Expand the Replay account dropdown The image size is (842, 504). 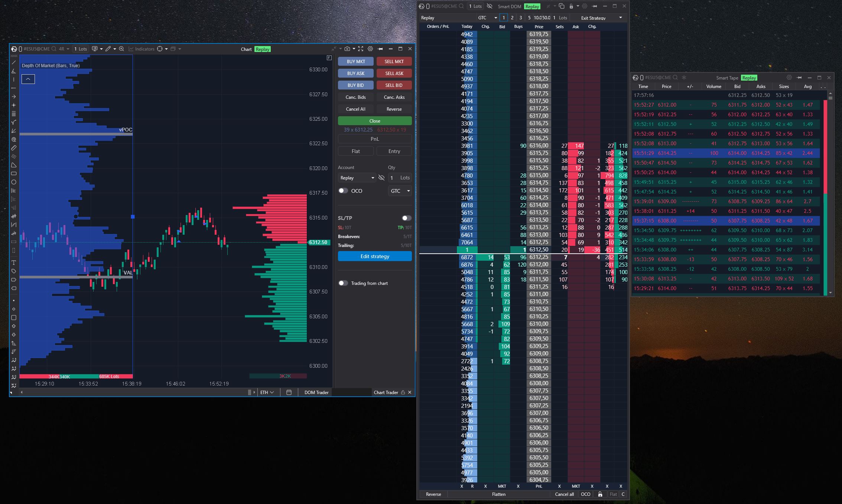[357, 178]
